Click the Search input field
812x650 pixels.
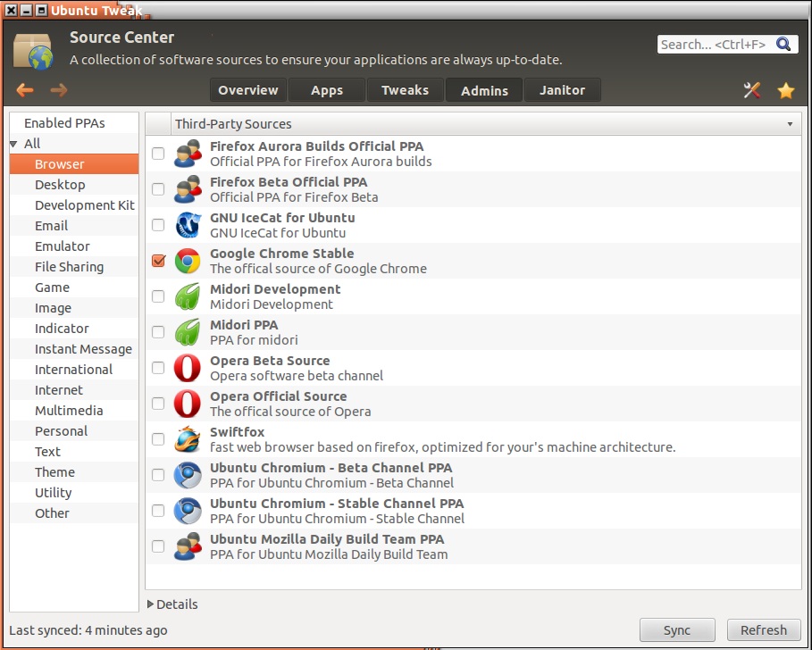[727, 45]
